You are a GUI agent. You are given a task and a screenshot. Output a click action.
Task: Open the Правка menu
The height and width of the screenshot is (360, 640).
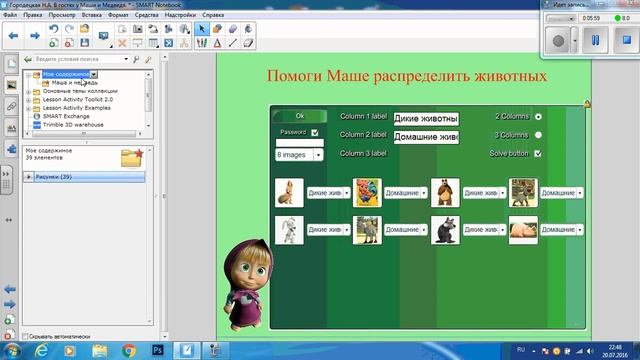(33, 15)
